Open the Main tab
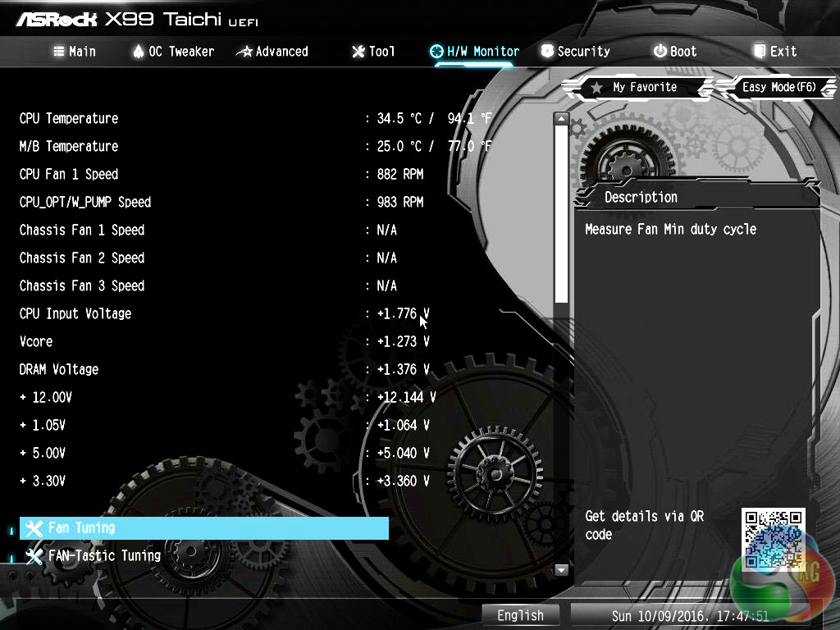Screen dimensions: 840x630 click(x=75, y=52)
